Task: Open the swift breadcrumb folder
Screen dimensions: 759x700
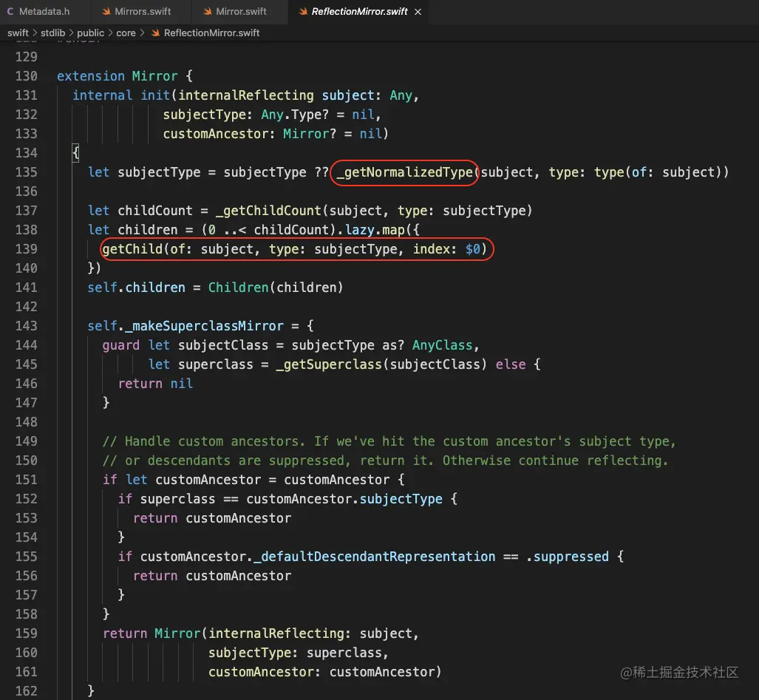Action: tap(18, 33)
